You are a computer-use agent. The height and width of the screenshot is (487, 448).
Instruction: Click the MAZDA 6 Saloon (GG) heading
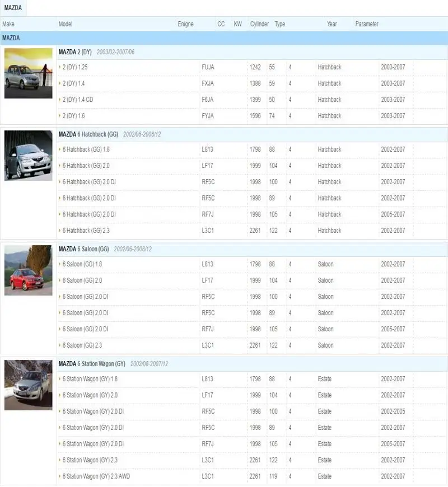pyautogui.click(x=83, y=249)
